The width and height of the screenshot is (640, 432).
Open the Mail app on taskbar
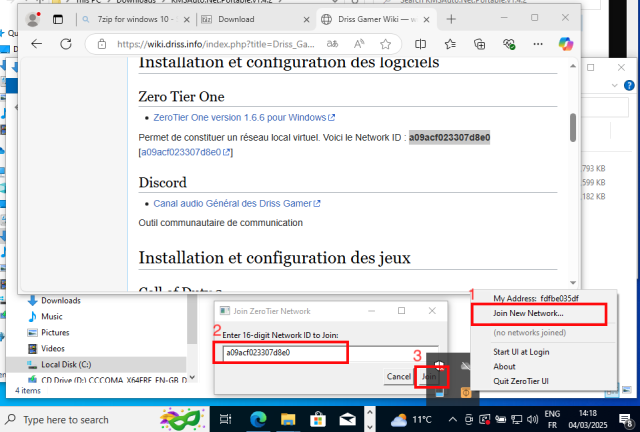tap(346, 419)
